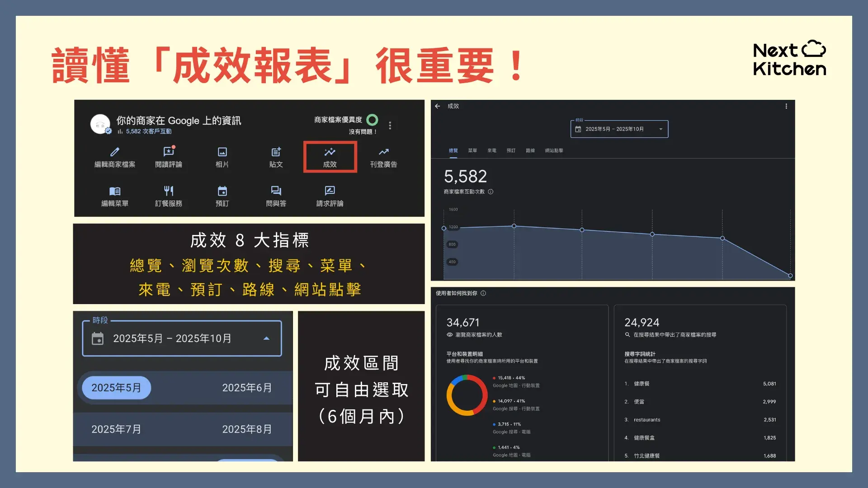868x488 pixels.
Task: Click the 編輯菜單 menu icon
Action: pos(115,191)
